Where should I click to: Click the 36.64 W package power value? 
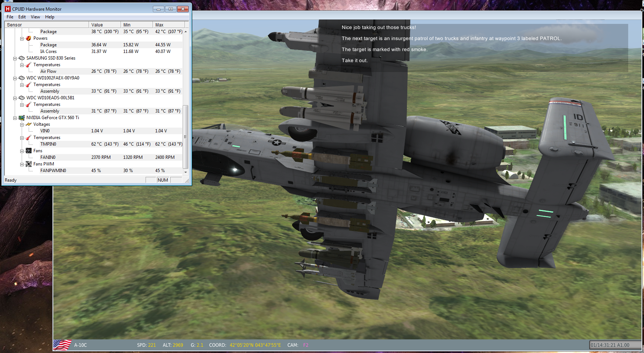coord(99,45)
